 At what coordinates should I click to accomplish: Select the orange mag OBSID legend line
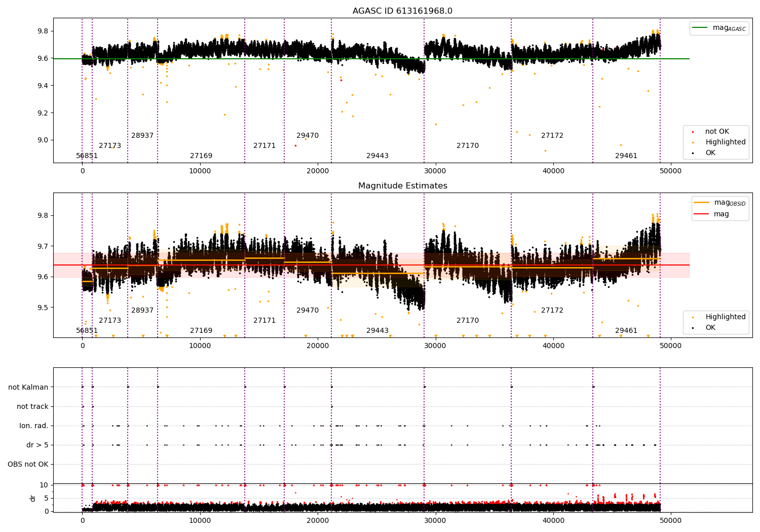pyautogui.click(x=701, y=203)
